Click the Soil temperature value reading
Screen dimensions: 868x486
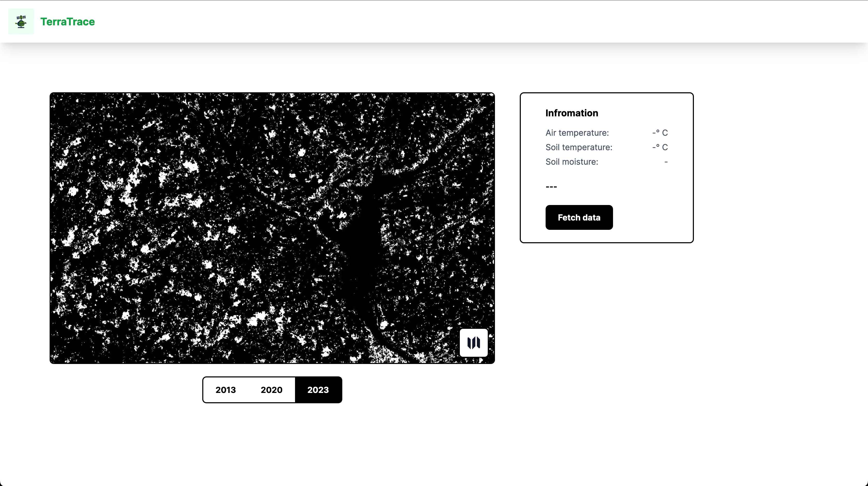[x=660, y=147]
